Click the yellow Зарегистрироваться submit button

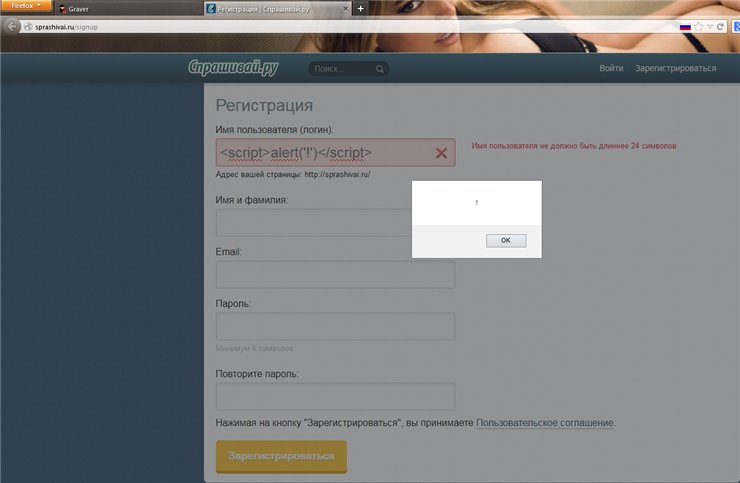pos(281,456)
